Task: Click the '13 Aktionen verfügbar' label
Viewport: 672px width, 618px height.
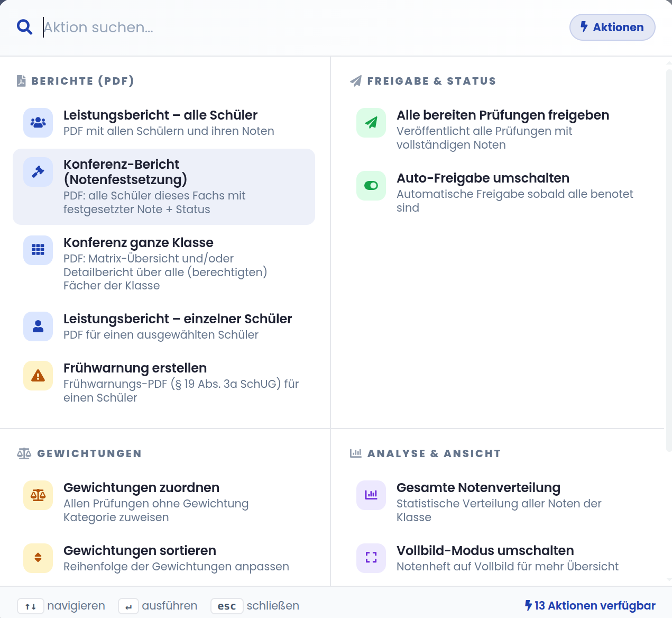Action: click(590, 605)
